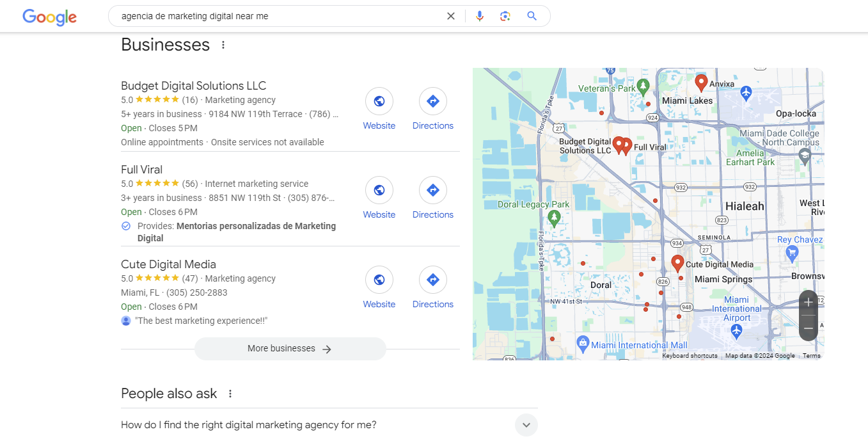Viewport: 868px width, 441px height.
Task: Click "The best marketing experience!!" review text
Action: (x=201, y=321)
